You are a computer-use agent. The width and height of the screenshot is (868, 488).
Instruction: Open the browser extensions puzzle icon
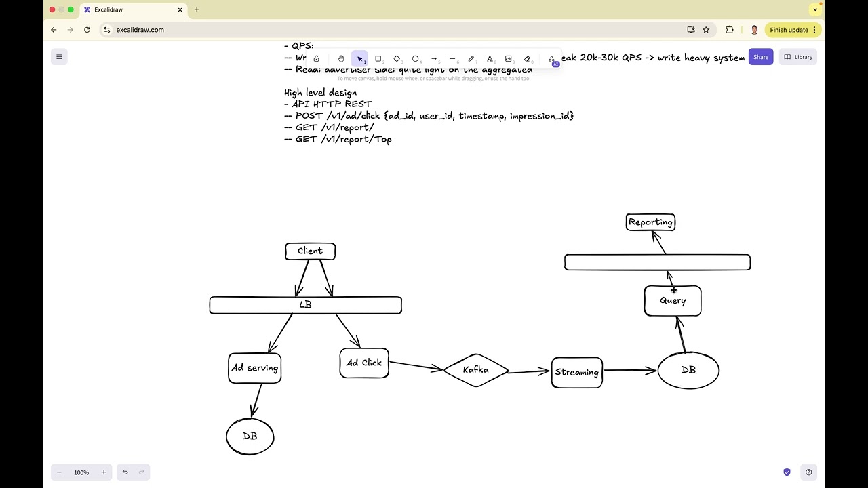(x=730, y=30)
